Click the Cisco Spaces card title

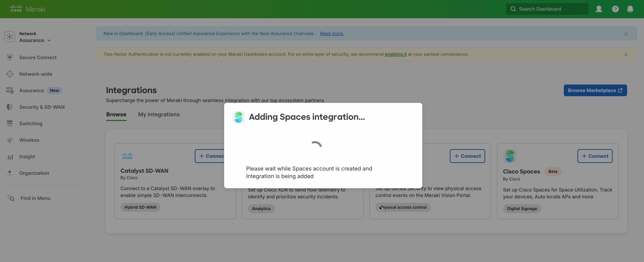[521, 172]
